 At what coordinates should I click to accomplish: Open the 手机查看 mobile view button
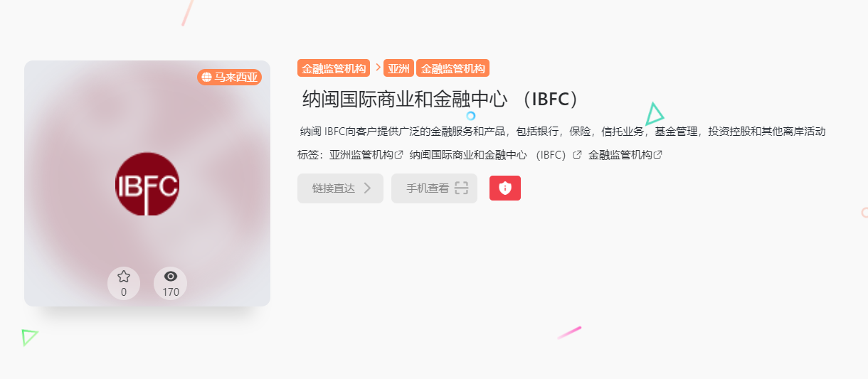434,188
